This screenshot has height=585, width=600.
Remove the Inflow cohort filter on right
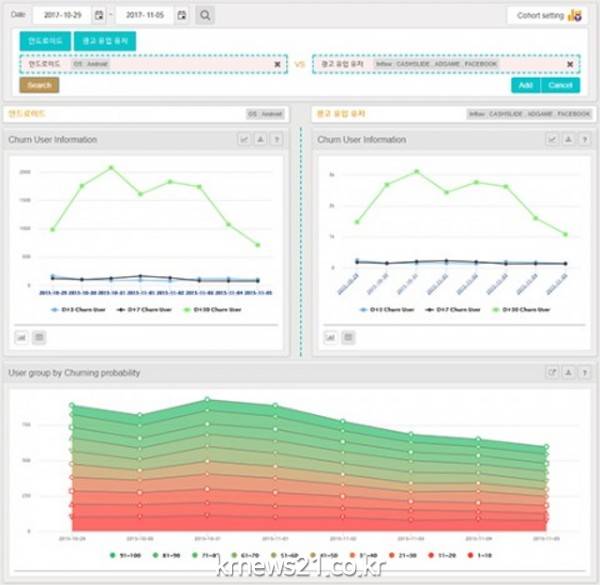(570, 64)
